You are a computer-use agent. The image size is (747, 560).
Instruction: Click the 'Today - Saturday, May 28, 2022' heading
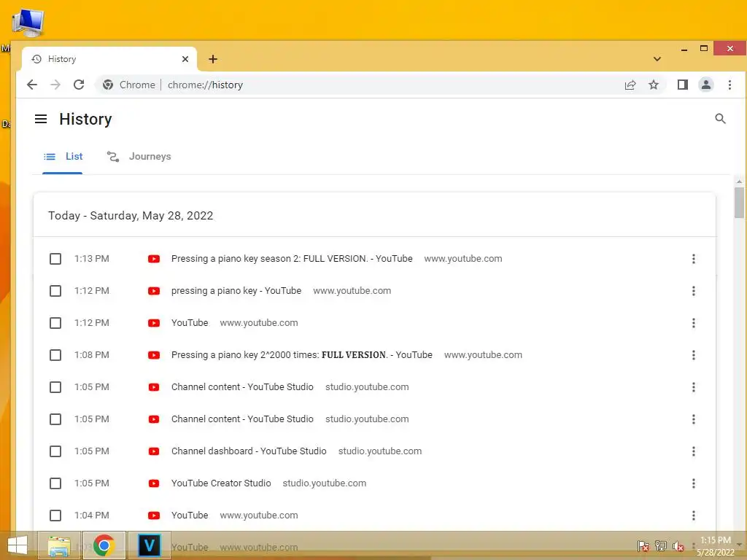[131, 216]
